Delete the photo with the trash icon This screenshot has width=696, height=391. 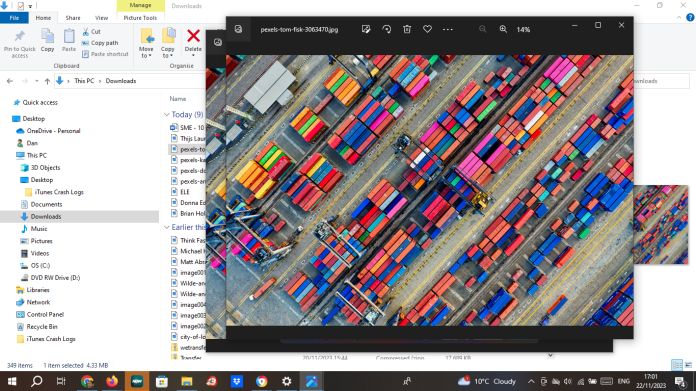pyautogui.click(x=407, y=29)
